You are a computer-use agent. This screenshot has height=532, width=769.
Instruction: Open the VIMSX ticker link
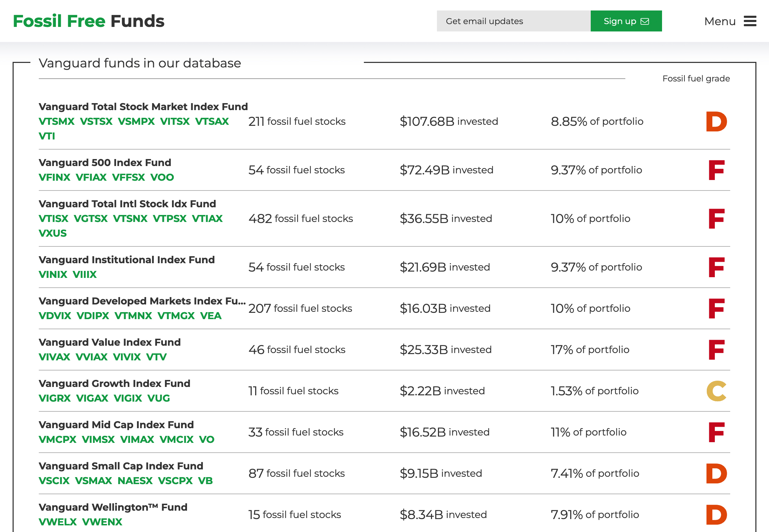98,439
